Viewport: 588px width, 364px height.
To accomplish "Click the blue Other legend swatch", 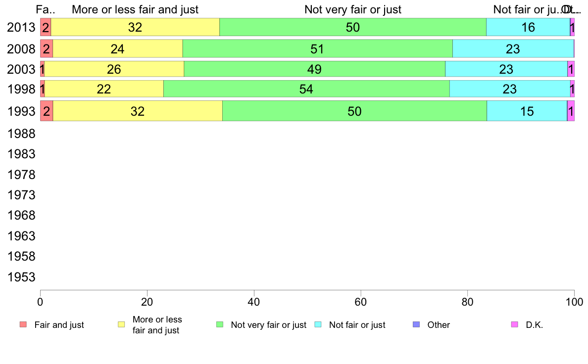I will (416, 324).
